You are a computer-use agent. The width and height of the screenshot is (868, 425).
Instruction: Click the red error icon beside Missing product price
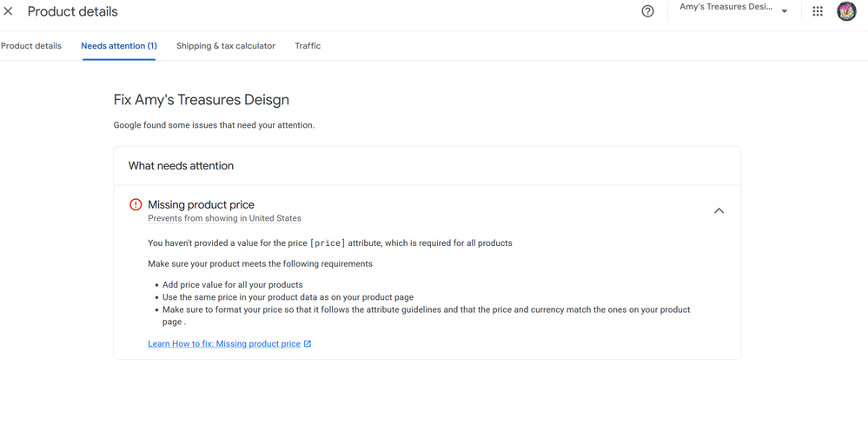tap(136, 205)
